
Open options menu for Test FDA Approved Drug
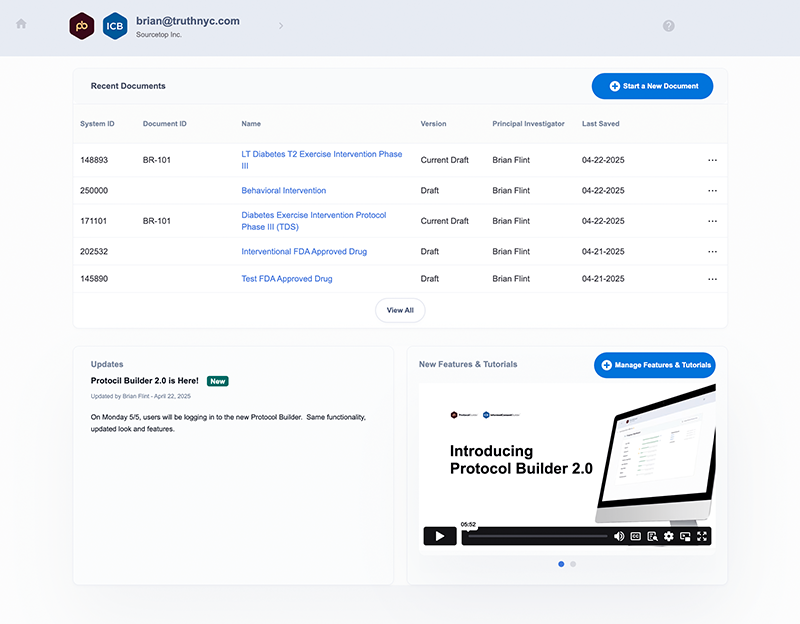tap(712, 279)
